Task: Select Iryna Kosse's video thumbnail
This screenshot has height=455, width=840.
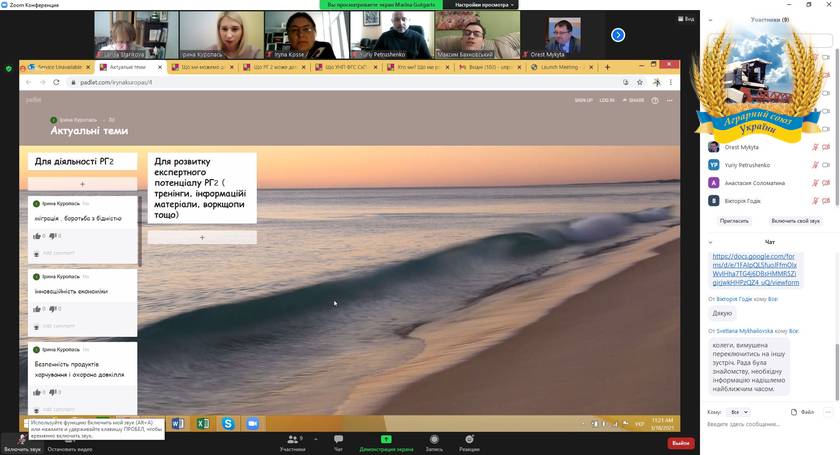Action: point(306,35)
